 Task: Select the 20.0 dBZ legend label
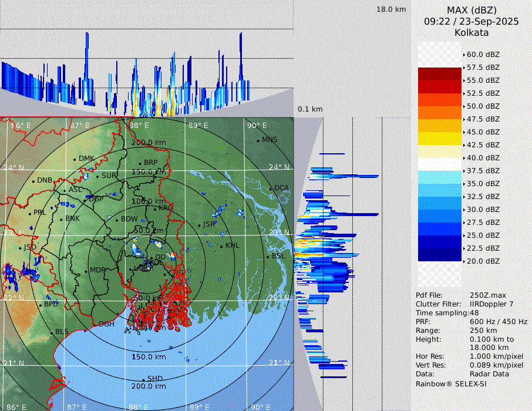tap(483, 261)
